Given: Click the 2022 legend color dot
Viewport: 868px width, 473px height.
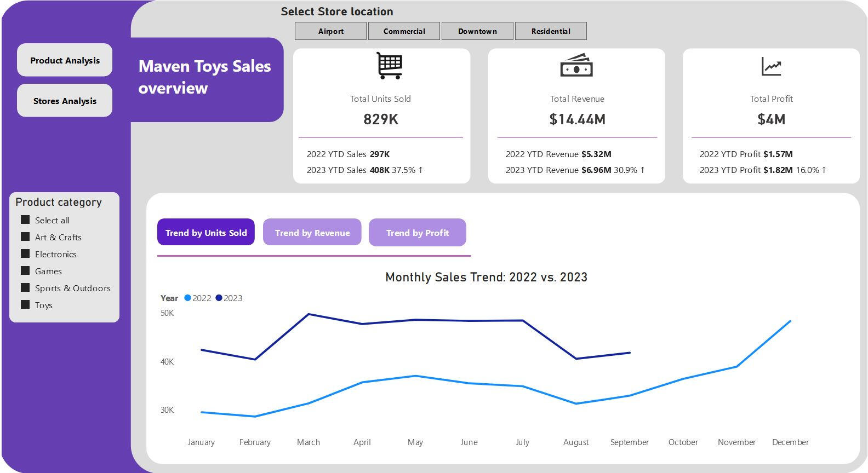Looking at the screenshot, I should click(188, 298).
